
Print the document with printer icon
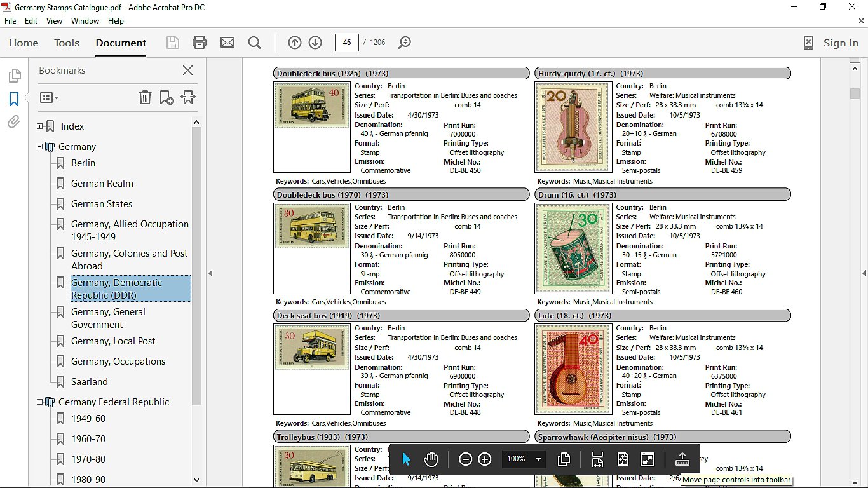pos(200,43)
